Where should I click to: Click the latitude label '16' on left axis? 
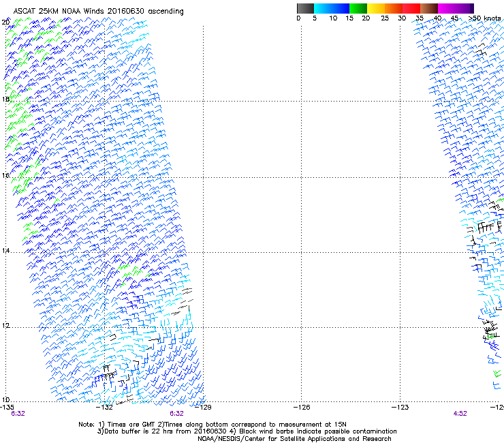coord(5,175)
